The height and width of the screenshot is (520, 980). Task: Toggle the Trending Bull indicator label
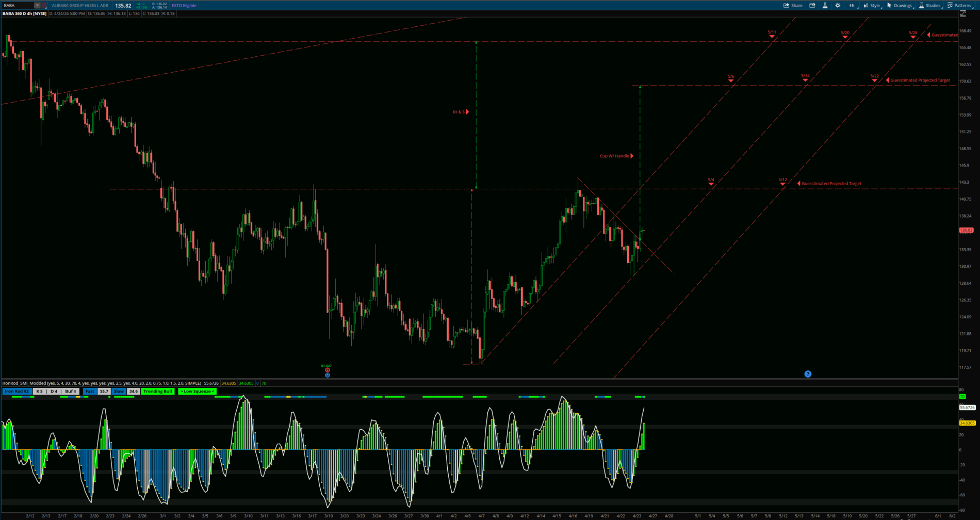158,391
